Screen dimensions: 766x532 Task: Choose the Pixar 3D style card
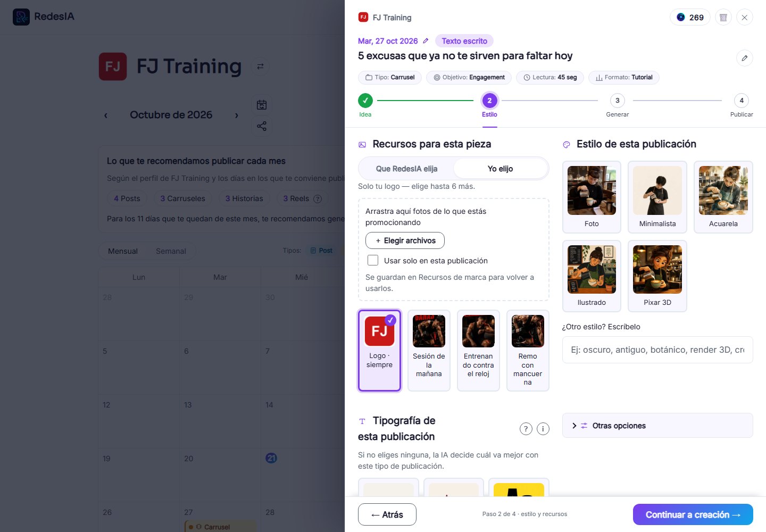[x=657, y=276]
